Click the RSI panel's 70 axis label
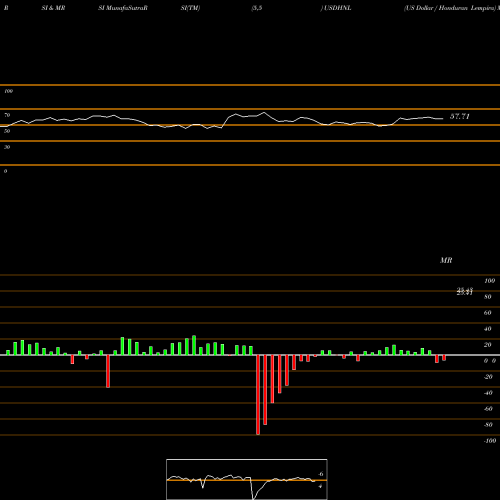 (7, 115)
